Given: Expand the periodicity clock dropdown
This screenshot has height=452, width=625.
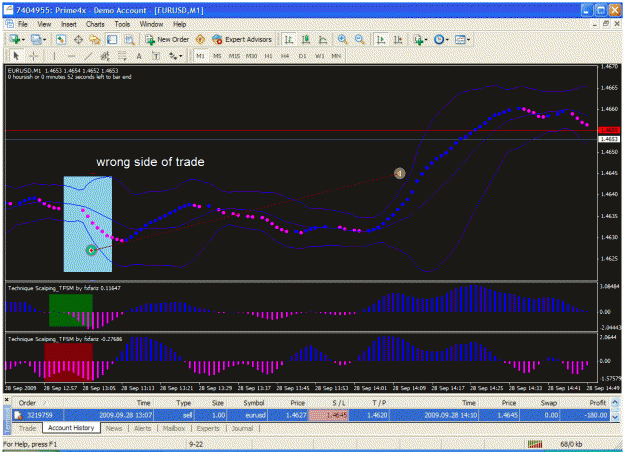Looking at the screenshot, I should pyautogui.click(x=447, y=40).
